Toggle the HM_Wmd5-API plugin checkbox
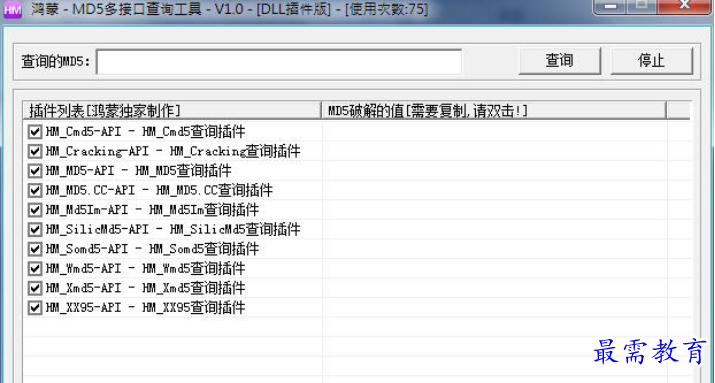This screenshot has width=715, height=383. pyautogui.click(x=35, y=269)
